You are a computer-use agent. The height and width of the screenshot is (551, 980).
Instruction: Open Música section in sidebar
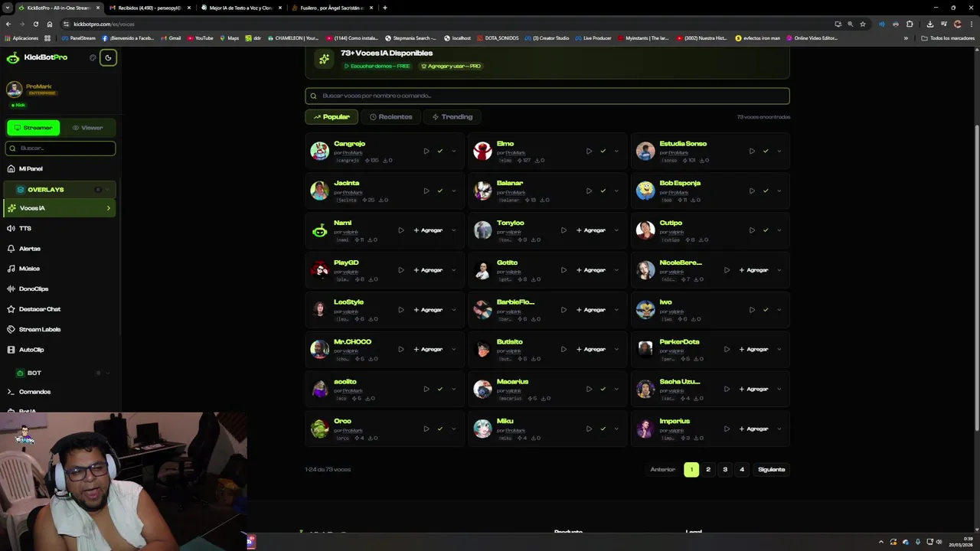60,269
